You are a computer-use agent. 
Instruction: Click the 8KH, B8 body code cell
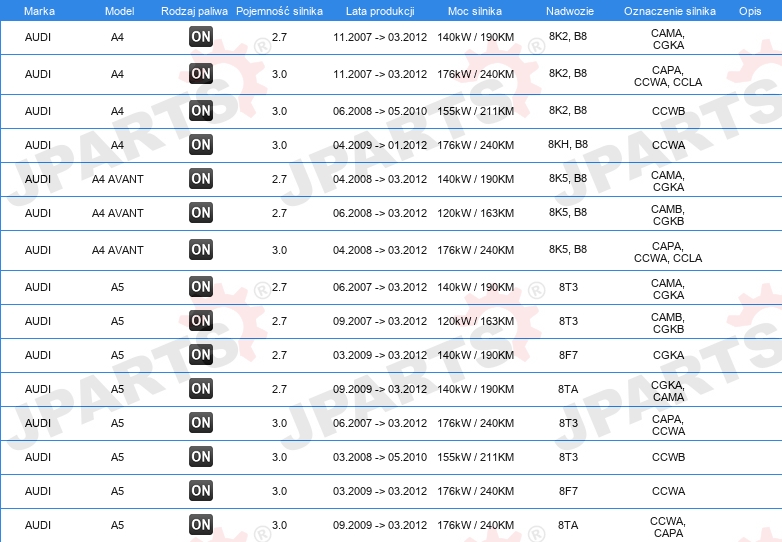(x=568, y=145)
